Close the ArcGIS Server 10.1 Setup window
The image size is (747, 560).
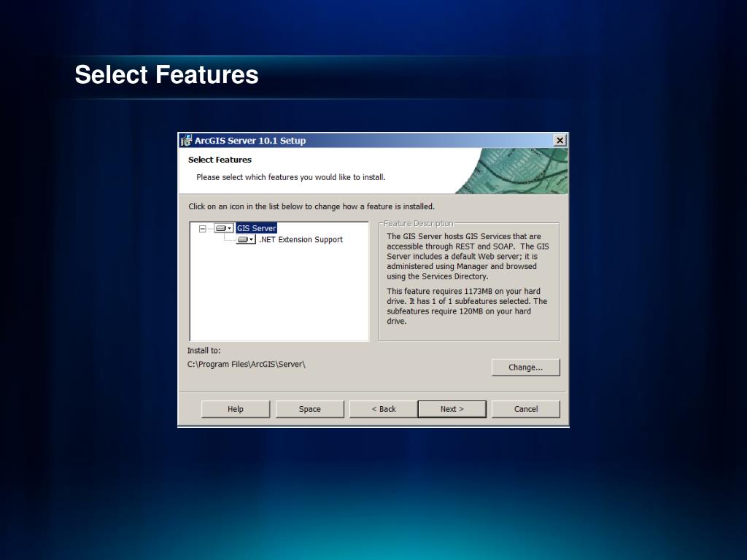coord(560,141)
